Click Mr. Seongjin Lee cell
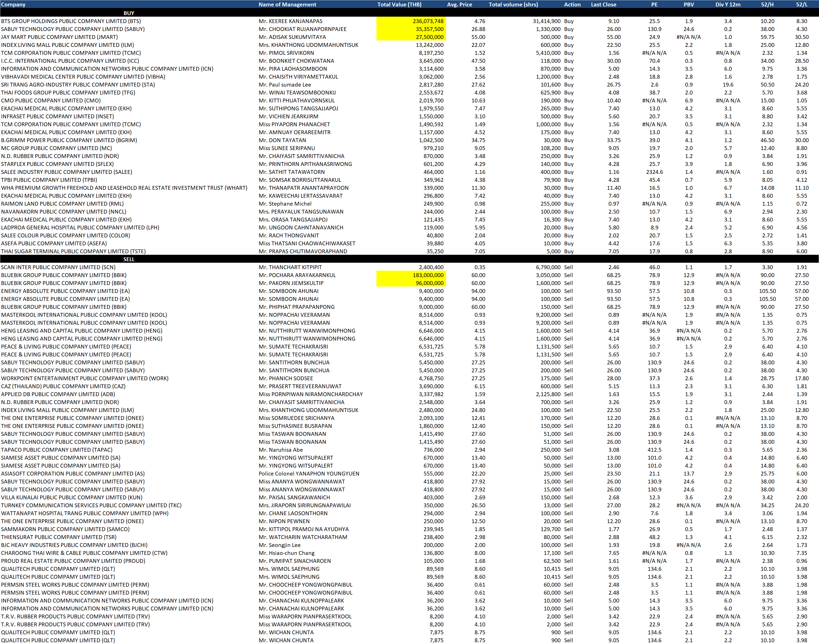819x644 pixels. click(279, 545)
